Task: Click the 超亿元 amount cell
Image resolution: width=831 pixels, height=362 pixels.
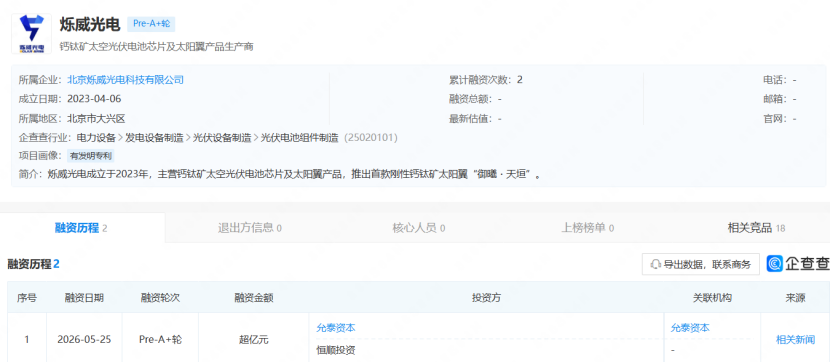Action: pos(253,339)
